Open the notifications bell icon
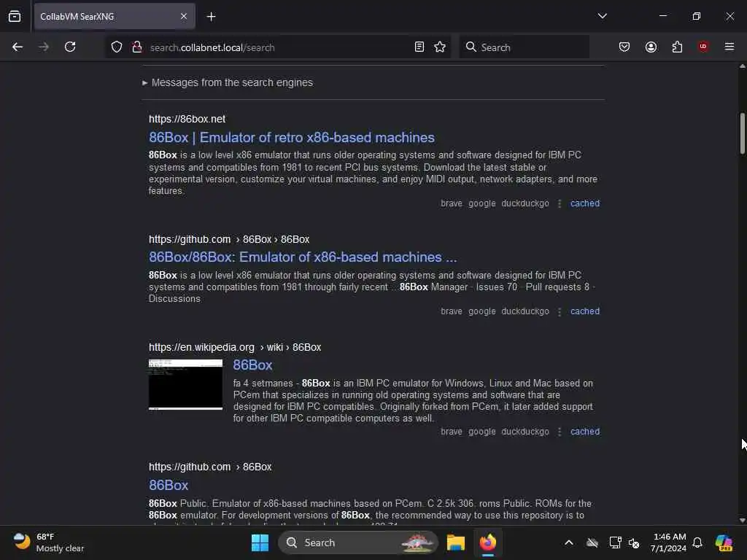The image size is (747, 560). point(697,542)
